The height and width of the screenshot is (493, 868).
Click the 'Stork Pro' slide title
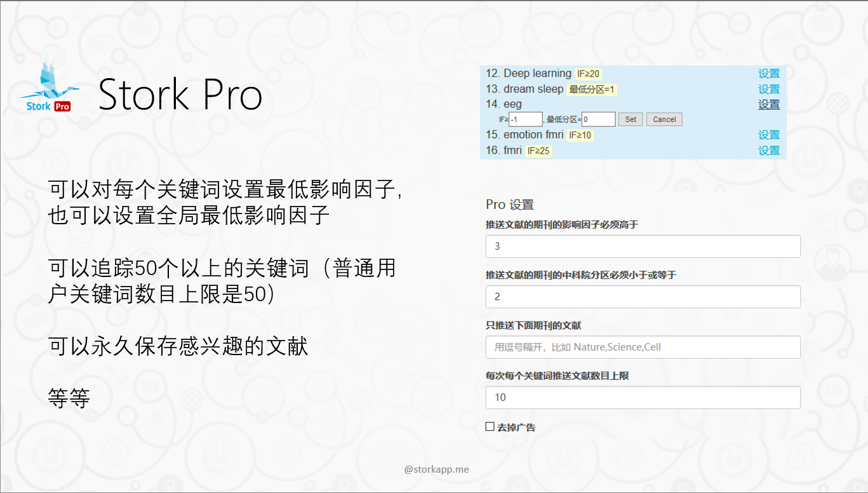180,95
